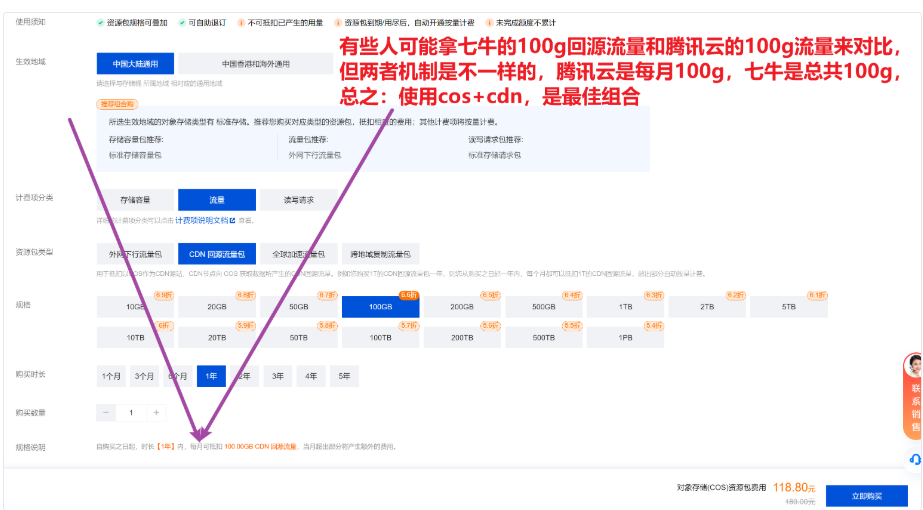This screenshot has height=510, width=923.
Task: Choose the 1TB specification
Action: (x=625, y=307)
